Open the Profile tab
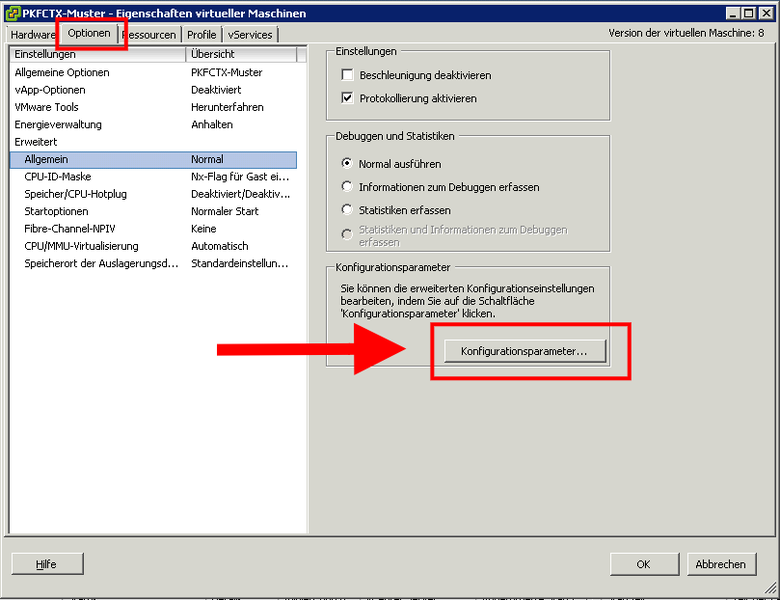Viewport: 780px width, 600px height. (201, 34)
